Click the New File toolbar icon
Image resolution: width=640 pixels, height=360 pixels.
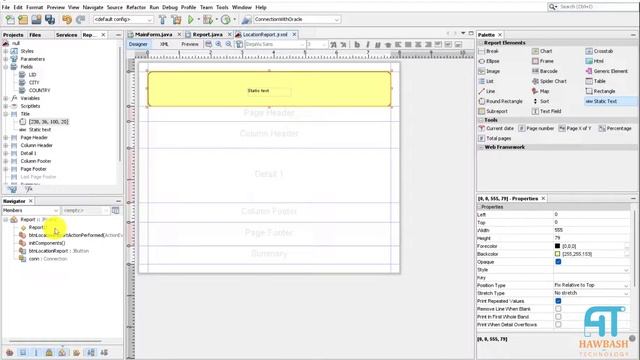tap(10, 19)
